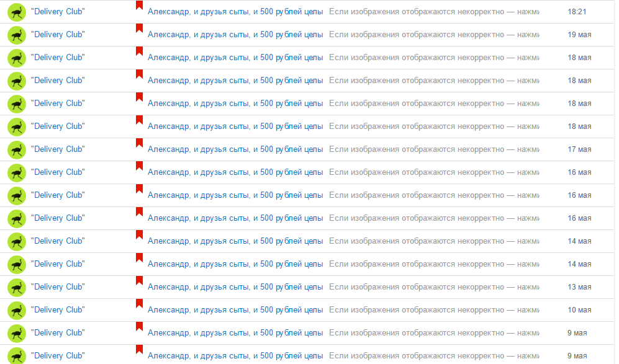The image size is (619, 364).
Task: Open the "Александр, и друзья сыты" email from 19 мая
Action: [x=235, y=35]
